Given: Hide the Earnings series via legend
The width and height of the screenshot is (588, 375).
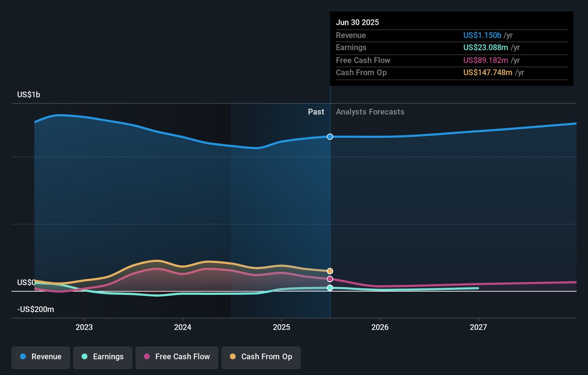Looking at the screenshot, I should 102,357.
